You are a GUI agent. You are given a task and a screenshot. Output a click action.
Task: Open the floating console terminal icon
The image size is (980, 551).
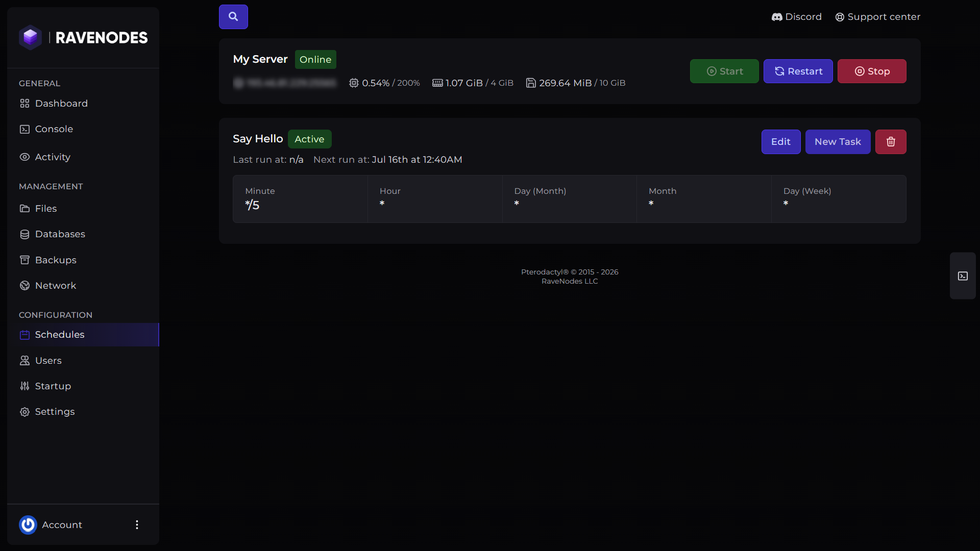click(963, 276)
